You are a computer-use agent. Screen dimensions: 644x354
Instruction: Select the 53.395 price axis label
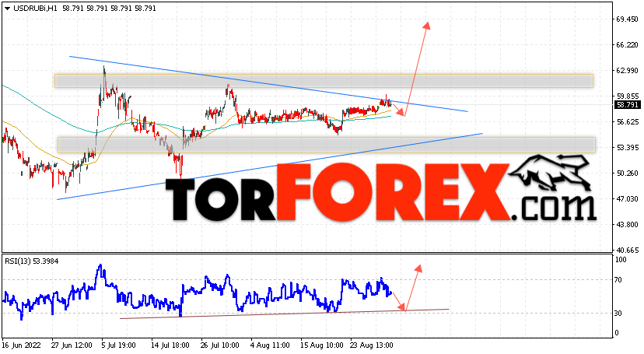pos(627,147)
